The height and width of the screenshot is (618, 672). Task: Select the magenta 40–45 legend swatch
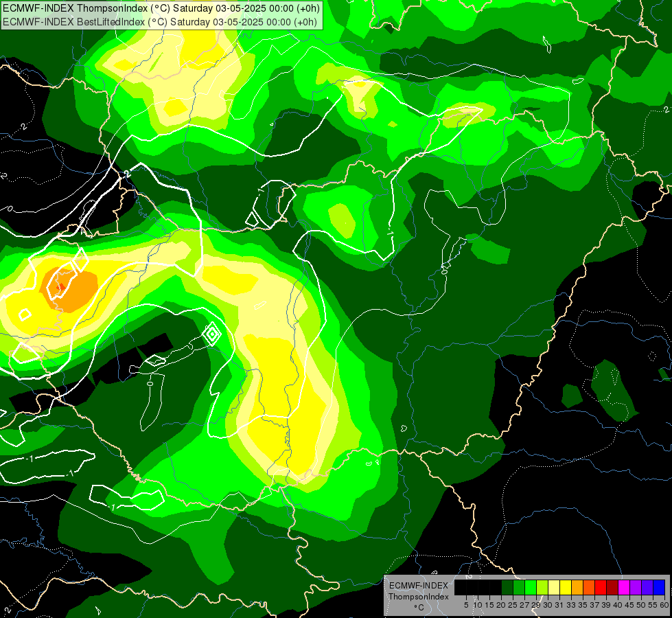623,588
